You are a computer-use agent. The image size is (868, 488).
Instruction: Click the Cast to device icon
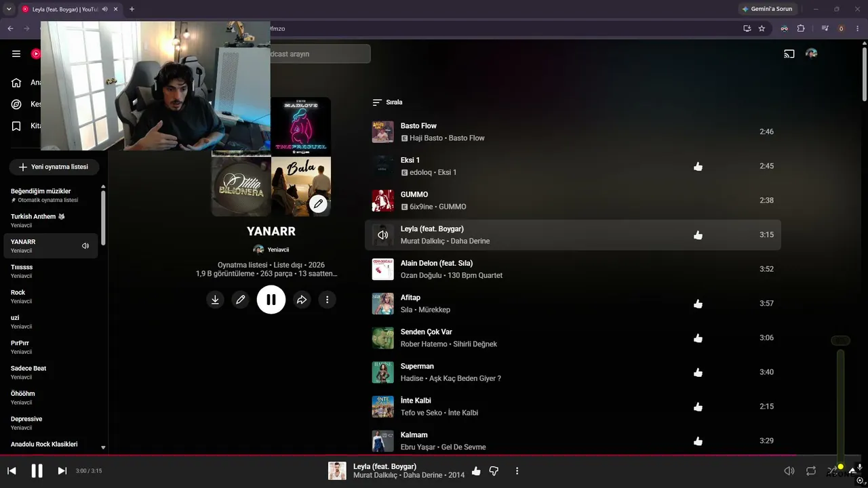(789, 54)
